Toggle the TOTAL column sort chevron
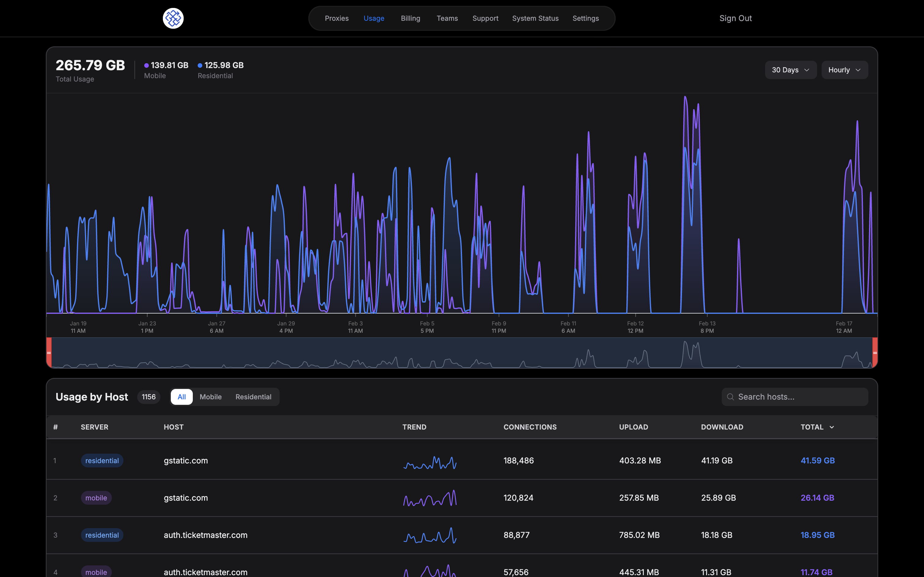Screen dimensions: 924x577 [832, 427]
